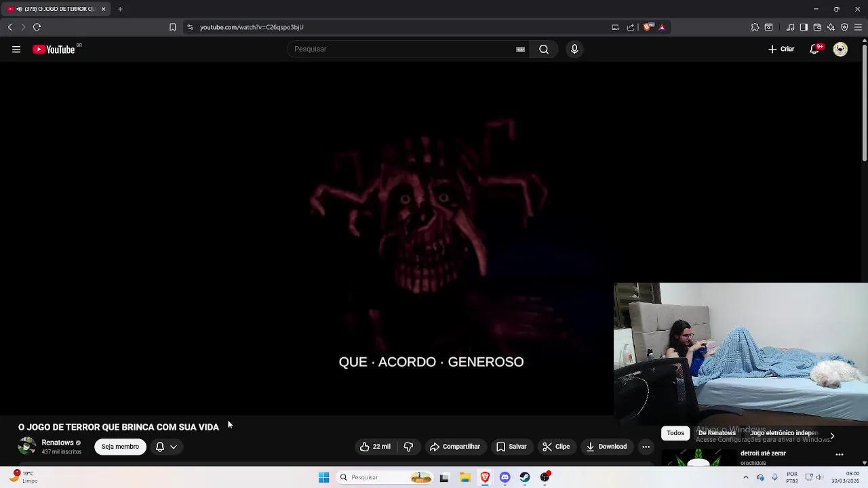The width and height of the screenshot is (868, 488).
Task: Open Discord from taskbar
Action: (505, 477)
